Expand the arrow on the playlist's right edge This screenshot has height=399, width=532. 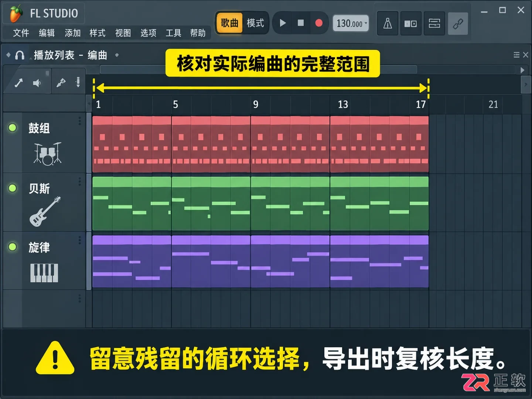click(x=526, y=85)
